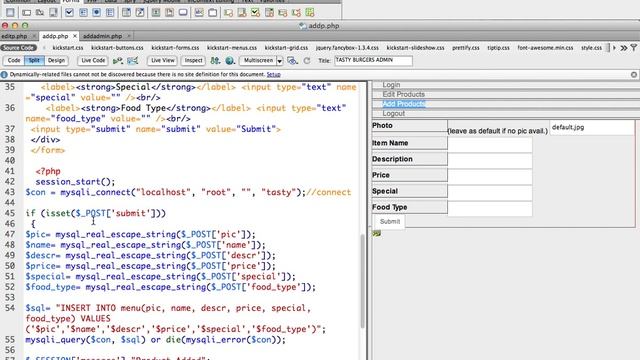The height and width of the screenshot is (360, 640).
Task: Click the Multiscreen button
Action: (258, 60)
